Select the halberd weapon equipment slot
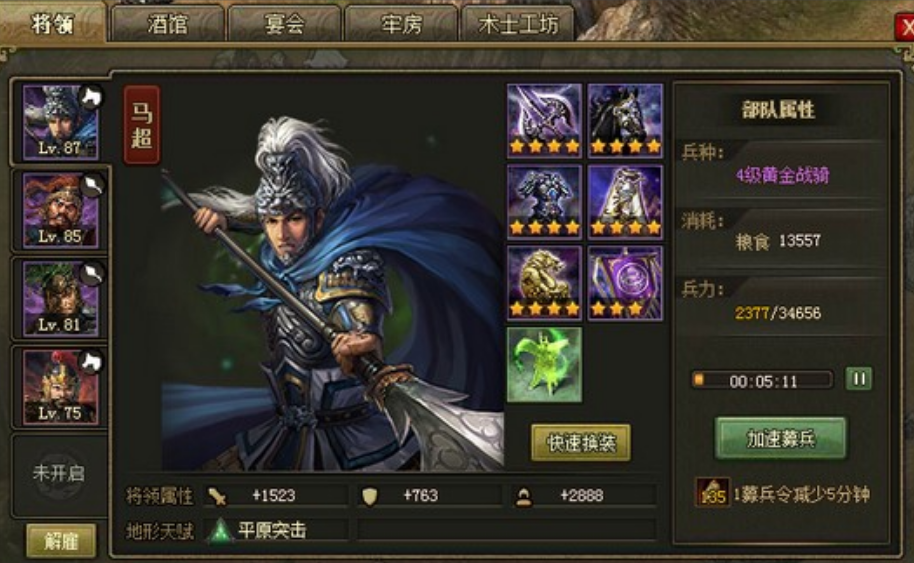 point(544,121)
